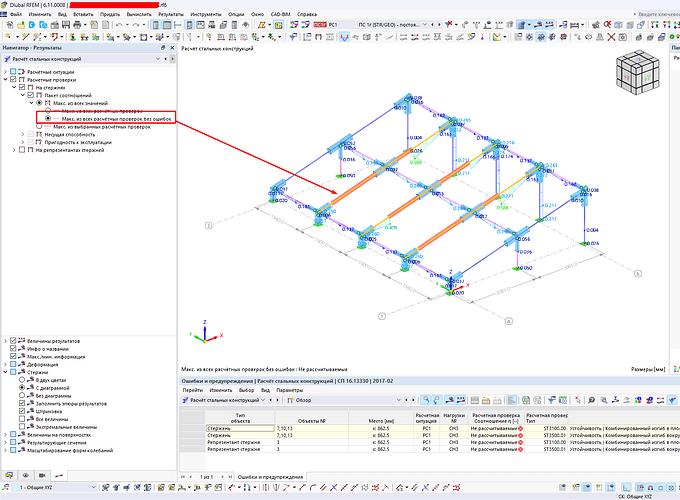Click 'Параметры' in the table menu bar

pos(290,390)
